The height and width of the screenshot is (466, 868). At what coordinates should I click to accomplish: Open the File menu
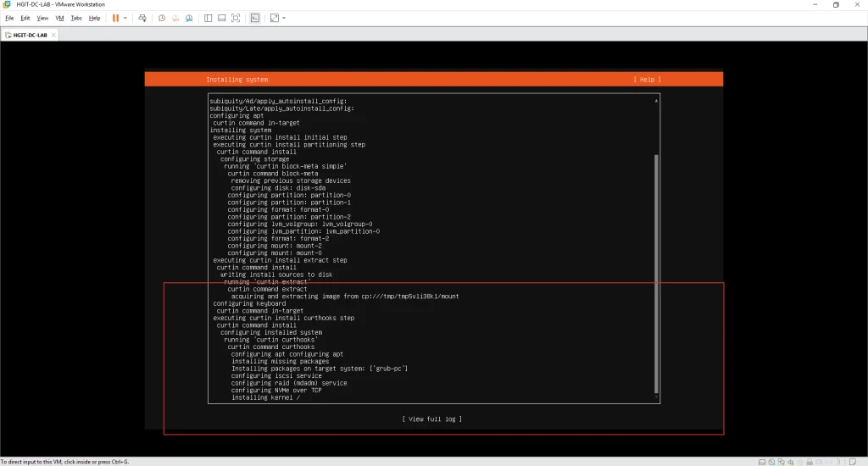(9, 19)
